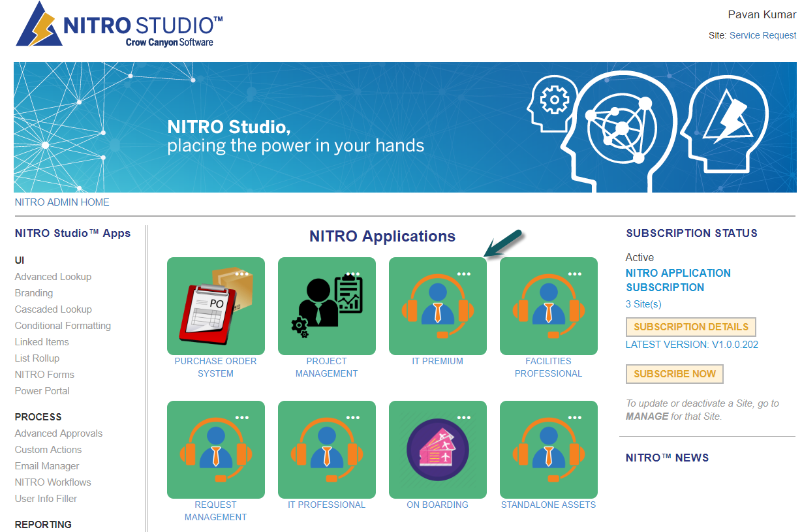Click the STANDALONE ASSETS label link
The image size is (802, 532).
tap(549, 505)
